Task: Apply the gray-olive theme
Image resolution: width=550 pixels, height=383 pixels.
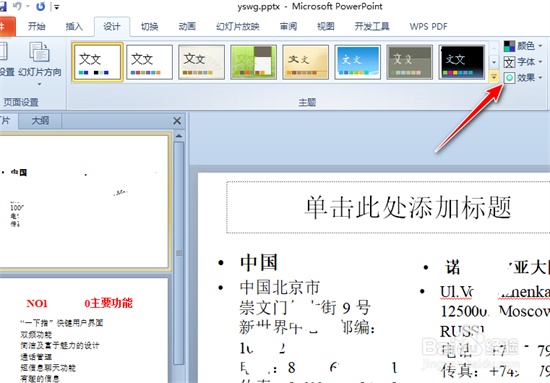Action: pos(409,62)
